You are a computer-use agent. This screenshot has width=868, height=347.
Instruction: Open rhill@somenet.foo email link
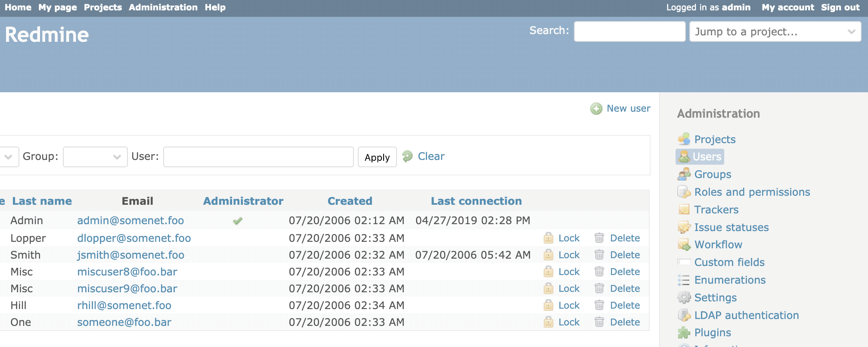(x=124, y=305)
